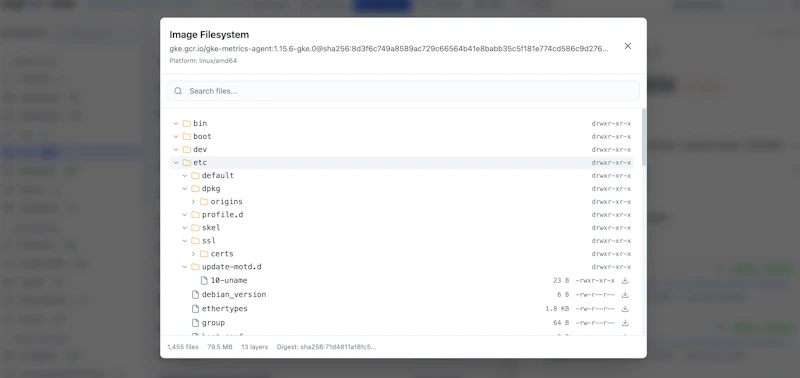Select the 10-uname file name
The width and height of the screenshot is (800, 378).
tap(229, 281)
